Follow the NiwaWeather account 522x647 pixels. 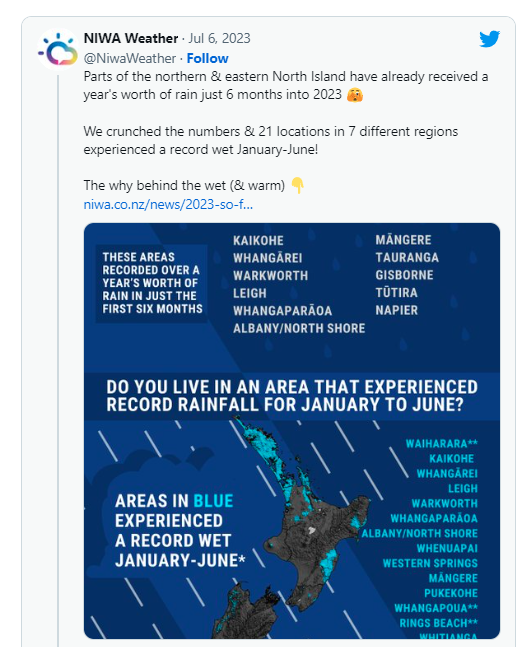point(208,58)
